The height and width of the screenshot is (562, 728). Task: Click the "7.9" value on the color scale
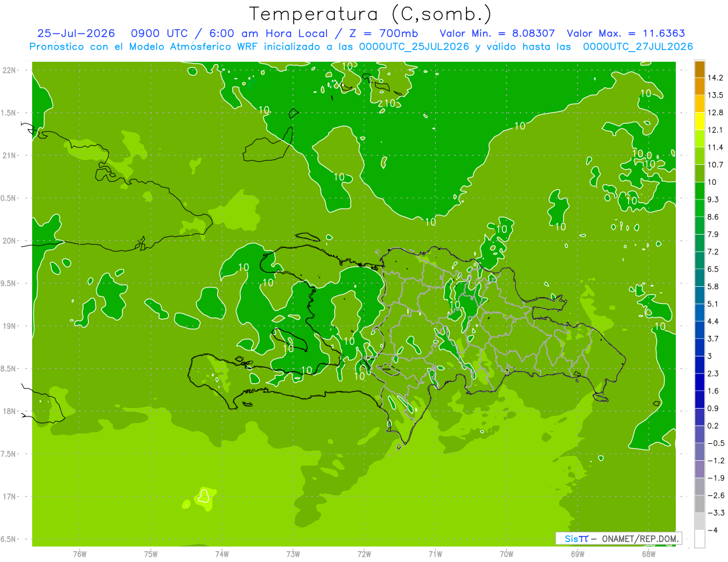point(713,234)
